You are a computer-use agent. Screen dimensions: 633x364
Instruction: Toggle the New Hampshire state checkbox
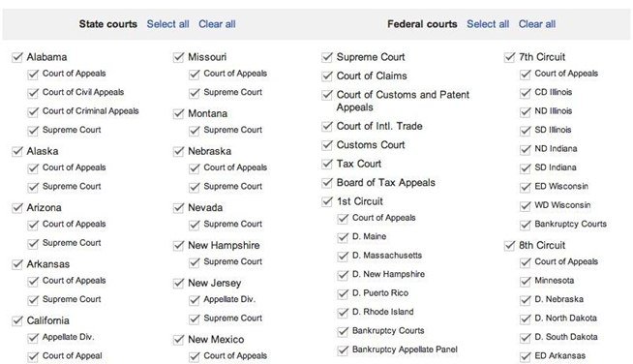pos(178,245)
